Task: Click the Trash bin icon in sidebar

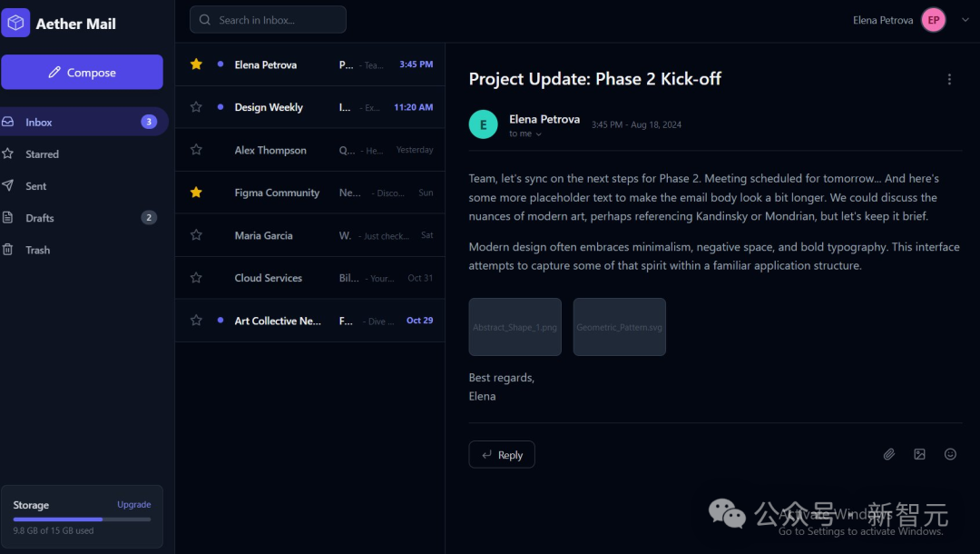Action: click(7, 250)
